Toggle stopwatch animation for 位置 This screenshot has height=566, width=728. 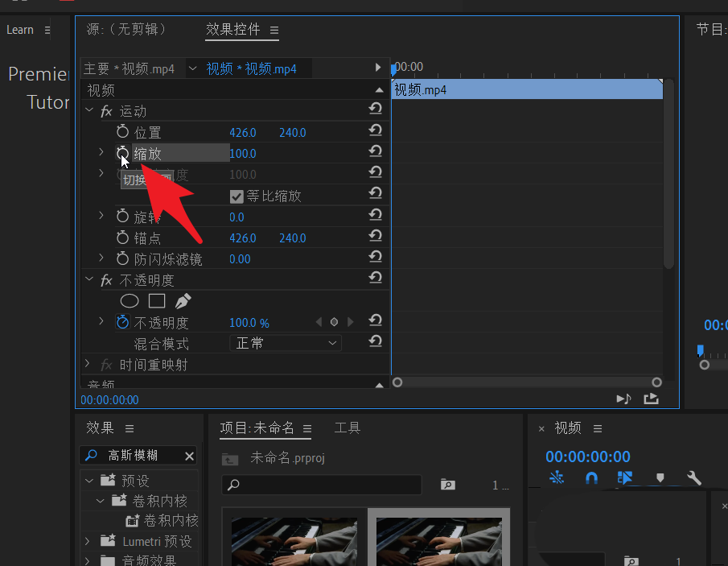[122, 132]
